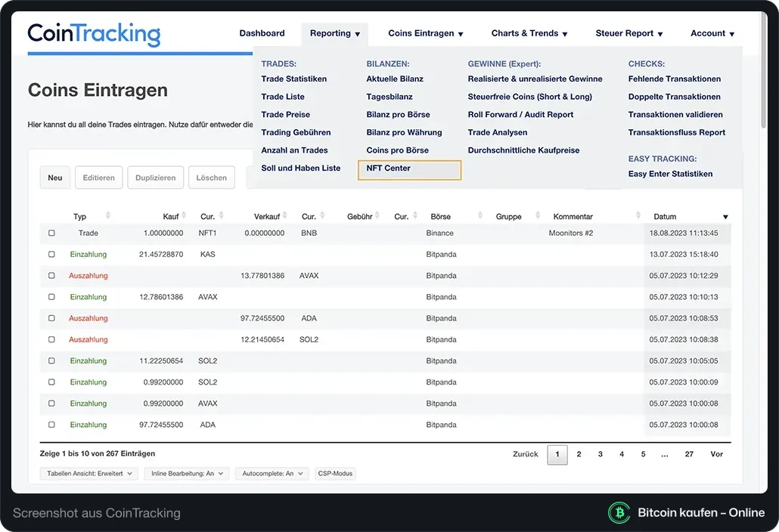Open Tabellen Ansicht: Erweitert dropdown
Viewport: 779px width, 532px height.
(89, 474)
